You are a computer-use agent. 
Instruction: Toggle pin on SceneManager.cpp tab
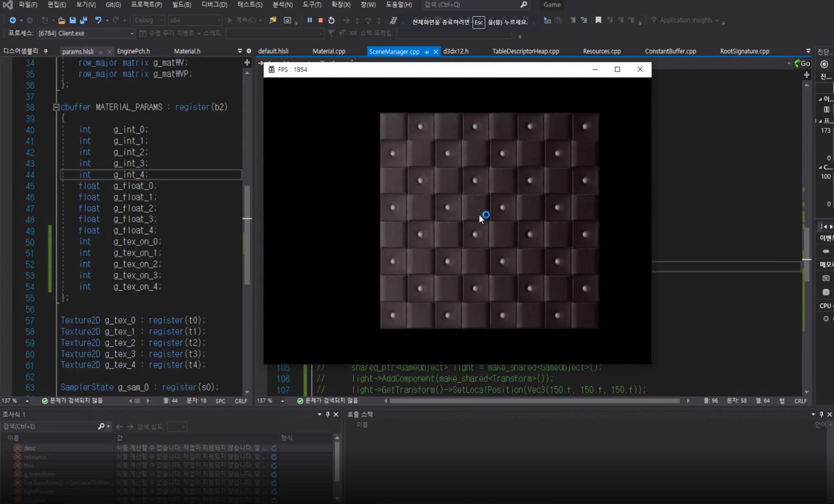(427, 52)
